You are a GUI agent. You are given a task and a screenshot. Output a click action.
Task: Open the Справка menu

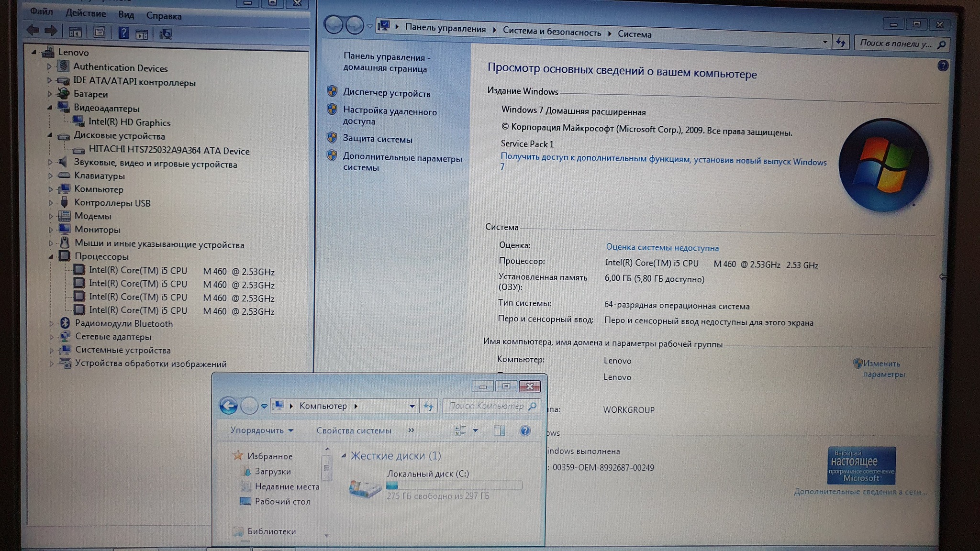164,16
